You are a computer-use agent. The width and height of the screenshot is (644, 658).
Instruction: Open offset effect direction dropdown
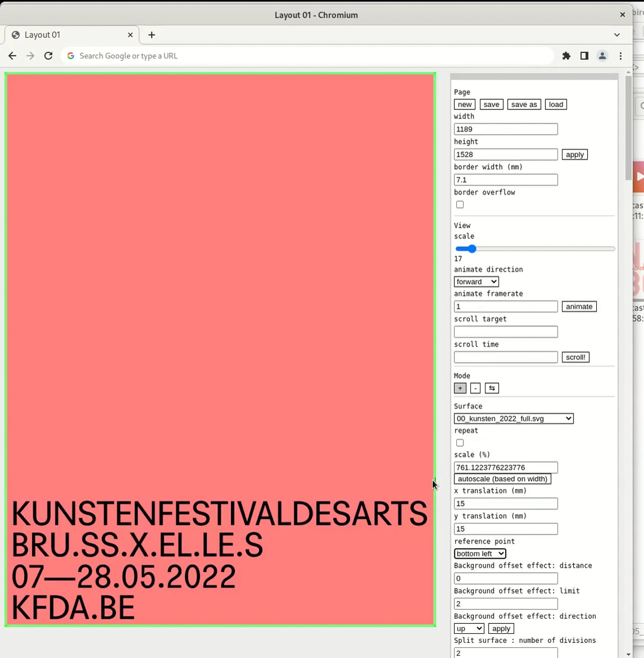point(469,629)
